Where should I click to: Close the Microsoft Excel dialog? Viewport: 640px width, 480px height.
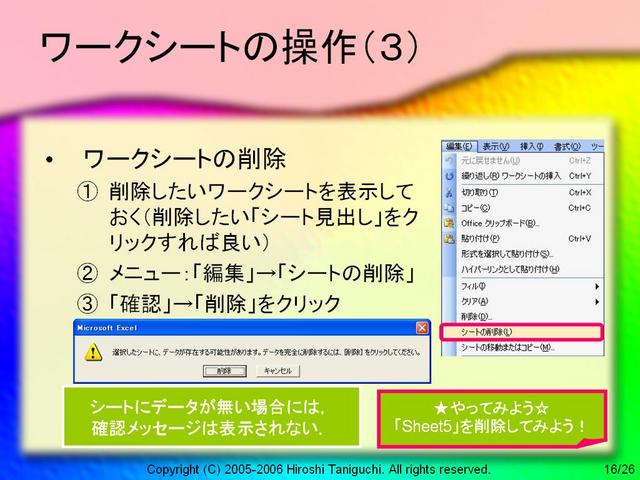click(422, 328)
